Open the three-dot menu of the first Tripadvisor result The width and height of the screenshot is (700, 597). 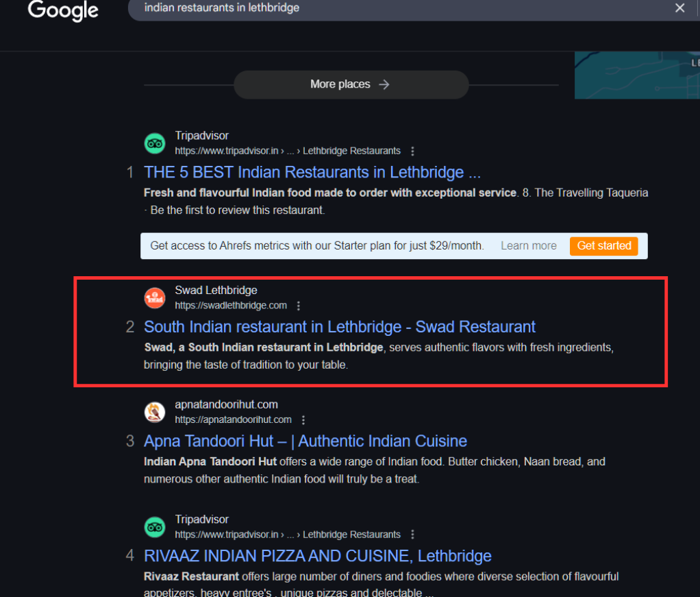pos(412,151)
